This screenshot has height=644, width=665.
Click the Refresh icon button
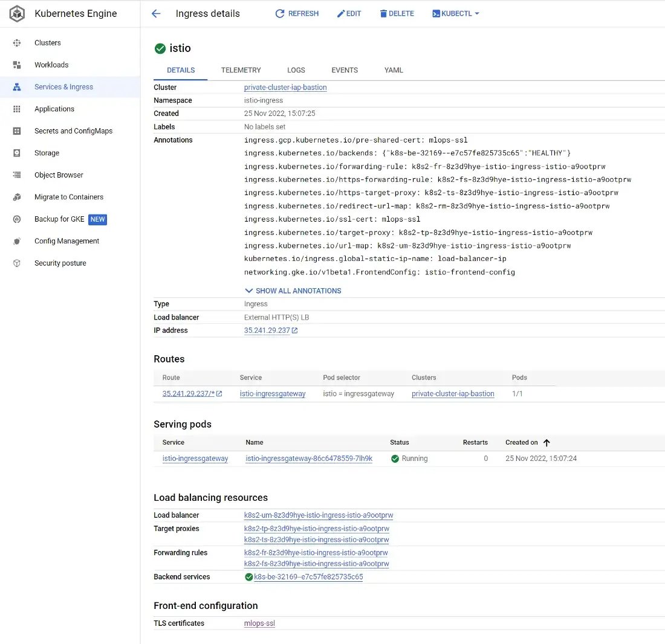tap(280, 13)
